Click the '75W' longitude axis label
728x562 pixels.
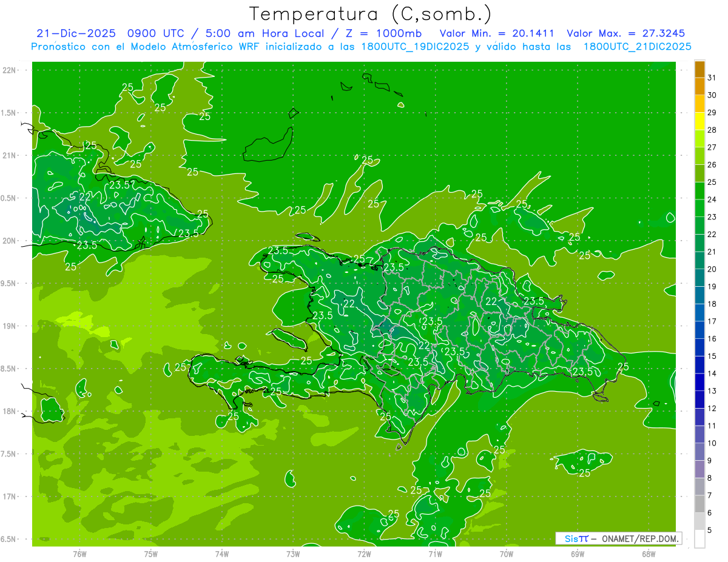pos(150,555)
